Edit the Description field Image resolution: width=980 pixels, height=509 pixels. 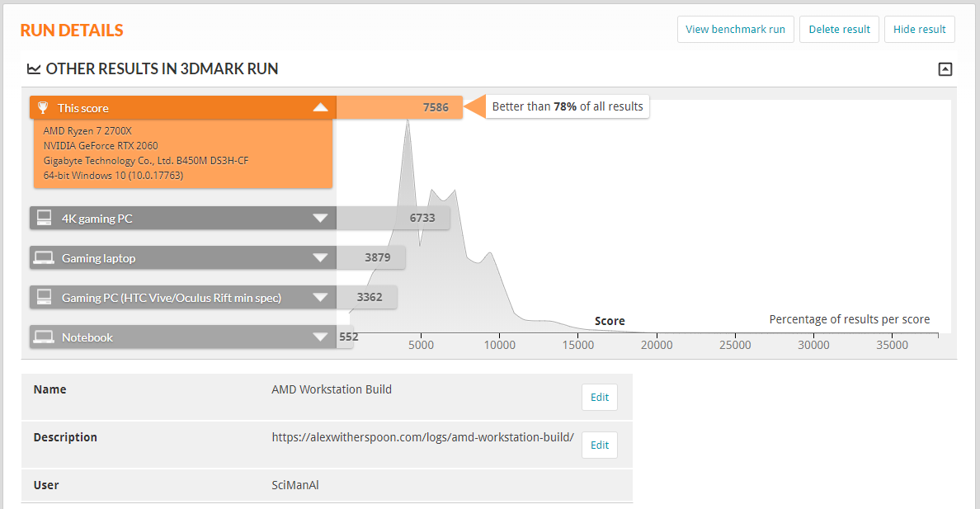click(x=599, y=445)
